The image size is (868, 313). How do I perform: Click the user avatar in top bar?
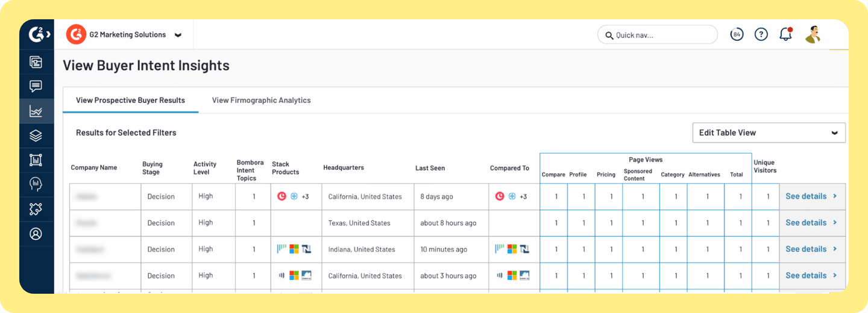coord(813,35)
